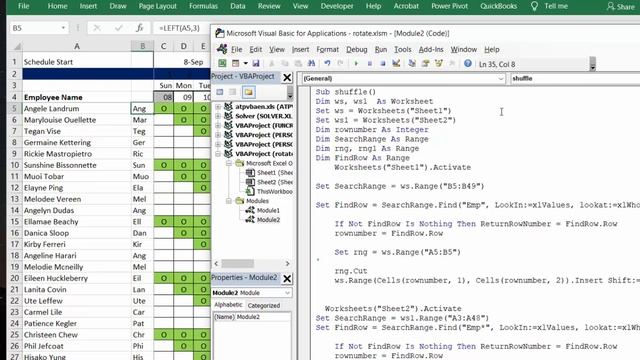Switch to Alphabetic properties tab

(x=228, y=305)
